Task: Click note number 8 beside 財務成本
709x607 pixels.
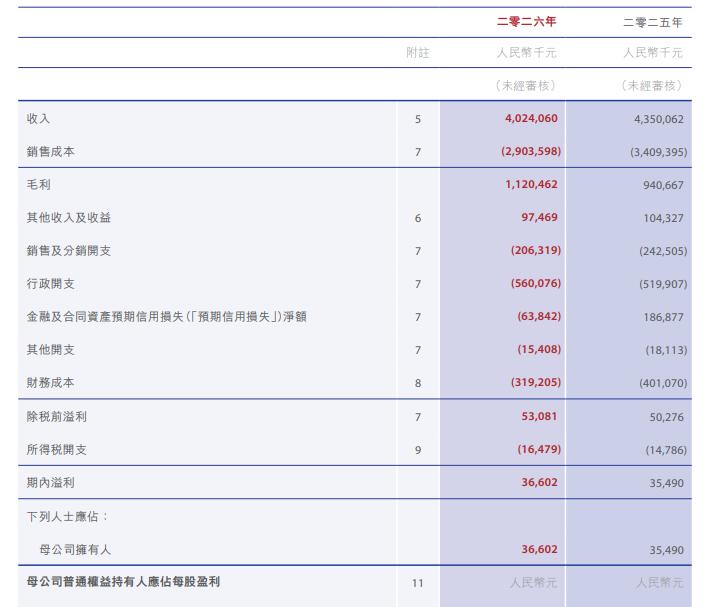Action: tap(418, 384)
